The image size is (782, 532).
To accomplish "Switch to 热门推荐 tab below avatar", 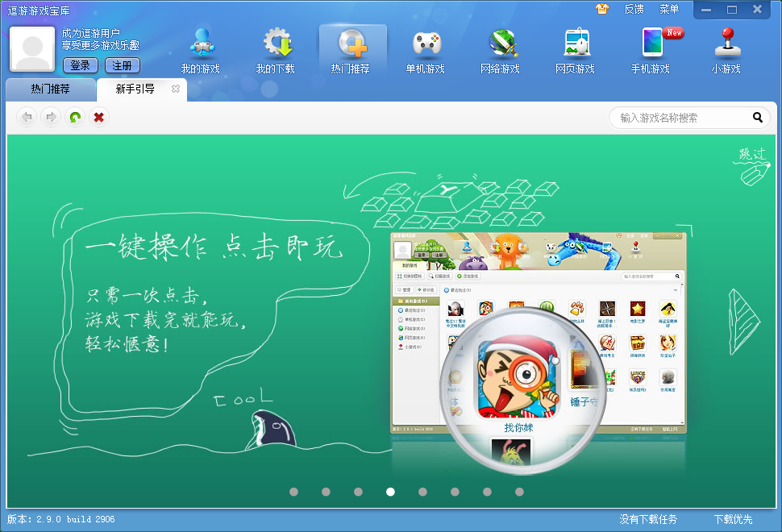I will 50,89.
